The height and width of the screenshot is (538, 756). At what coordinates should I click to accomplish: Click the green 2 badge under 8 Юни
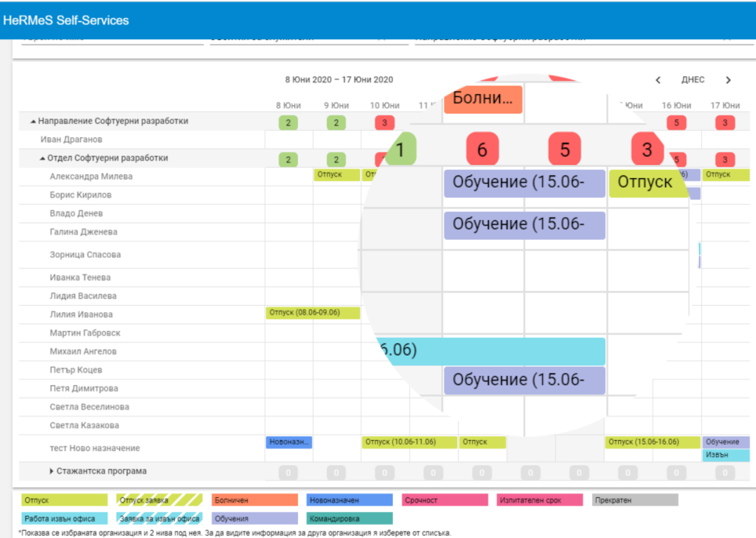point(288,123)
